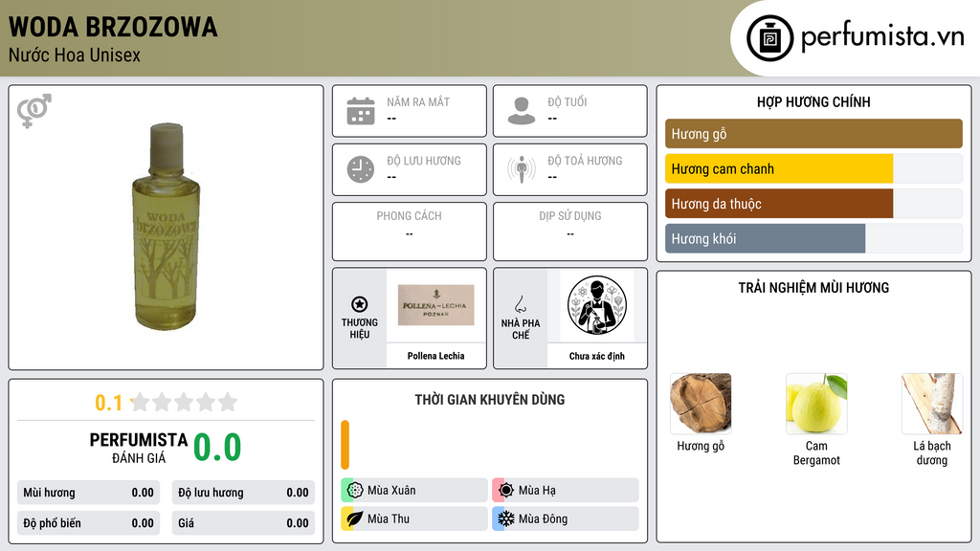980x551 pixels.
Task: Click the Hương gỗ accord bar
Action: (x=813, y=134)
